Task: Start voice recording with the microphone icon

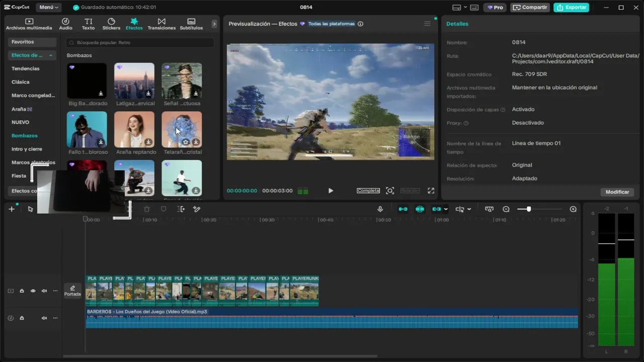Action: [x=380, y=209]
